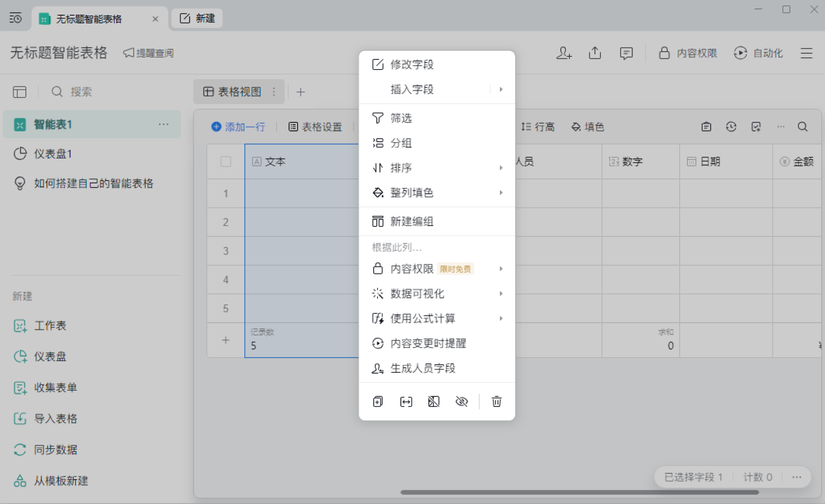Screen dimensions: 825x504
Task: Click the checkbox-sparkle icon in toolbar
Action: pos(756,127)
